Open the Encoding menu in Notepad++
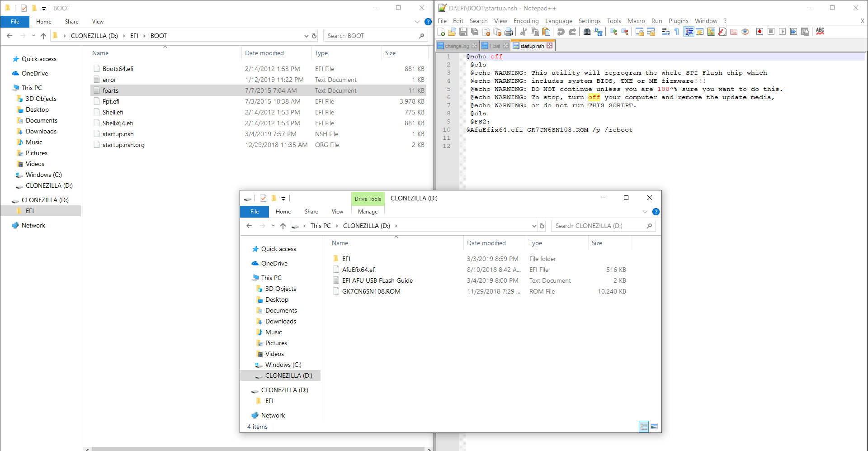868x451 pixels. [x=526, y=21]
